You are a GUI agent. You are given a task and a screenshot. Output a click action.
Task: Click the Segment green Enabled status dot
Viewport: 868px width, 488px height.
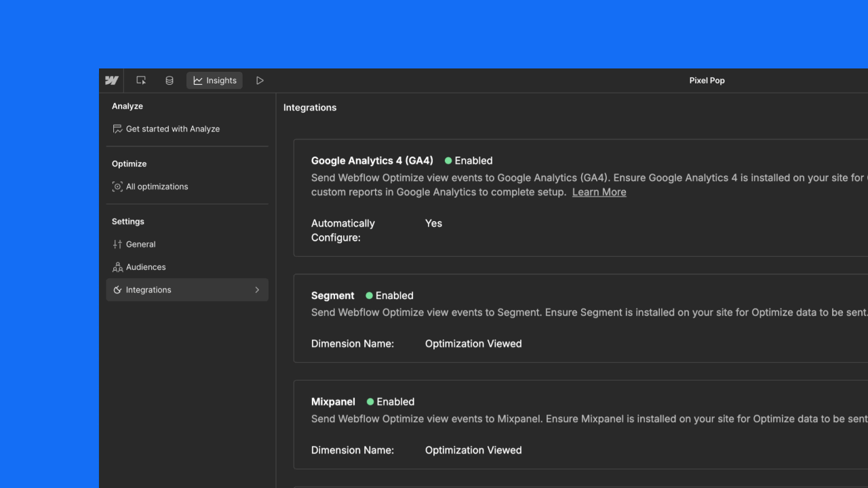(370, 296)
